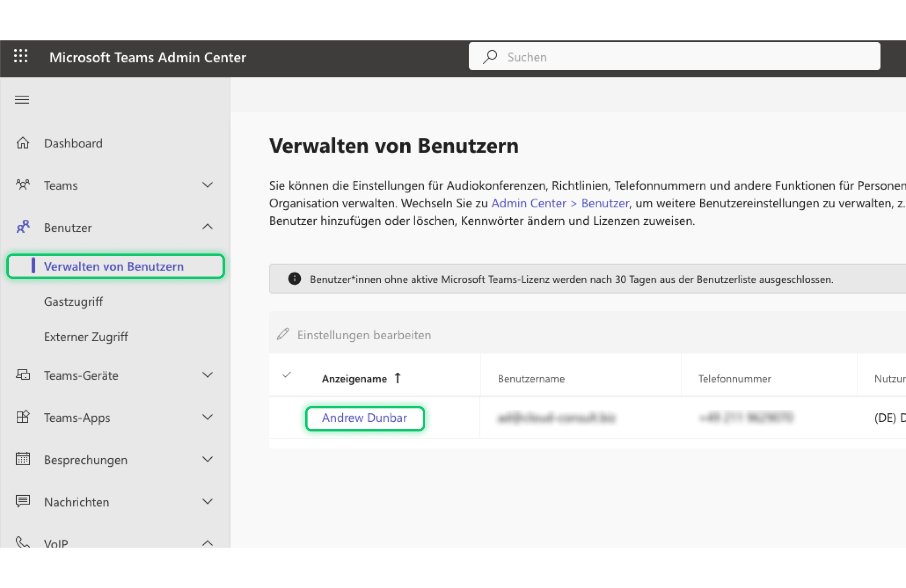Follow the Admin Center > Benutzer link
Screen dimensions: 906x588
pos(560,203)
